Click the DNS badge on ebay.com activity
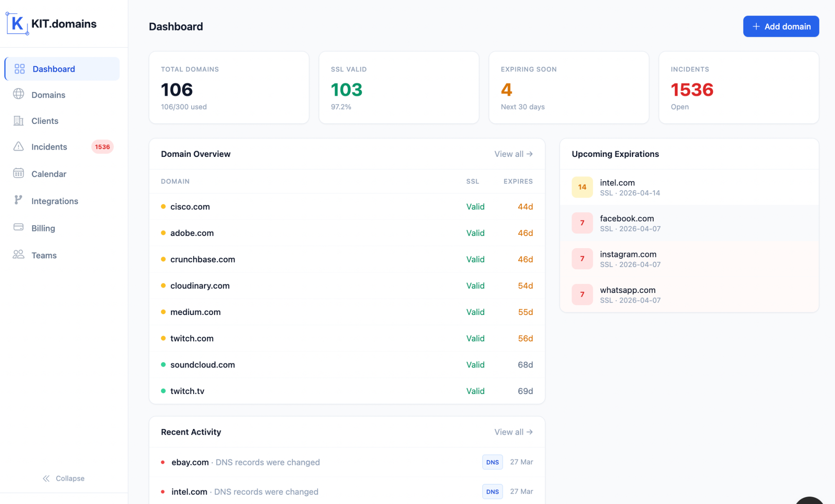Viewport: 835px width, 504px height. click(x=492, y=462)
